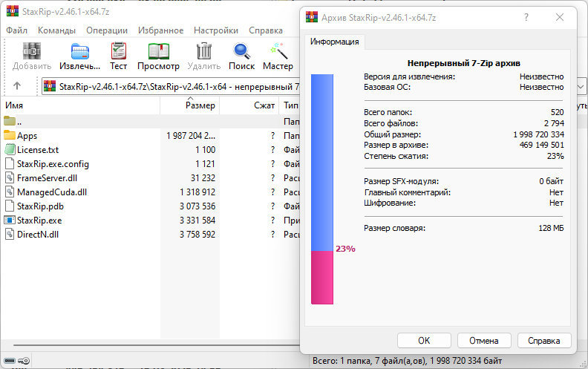The width and height of the screenshot is (588, 369).
Task: Select the StaxRip.exe file name
Action: click(39, 221)
